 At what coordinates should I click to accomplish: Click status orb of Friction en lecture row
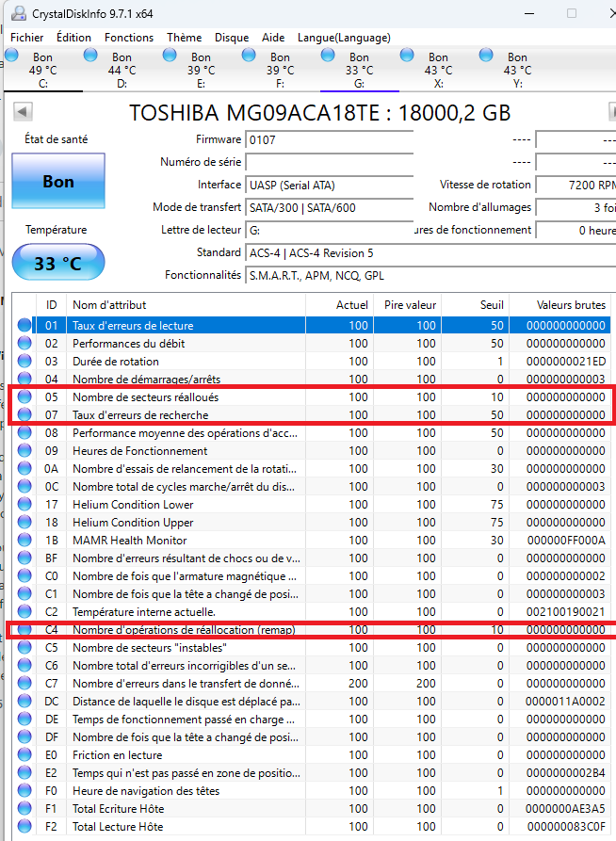tap(24, 754)
